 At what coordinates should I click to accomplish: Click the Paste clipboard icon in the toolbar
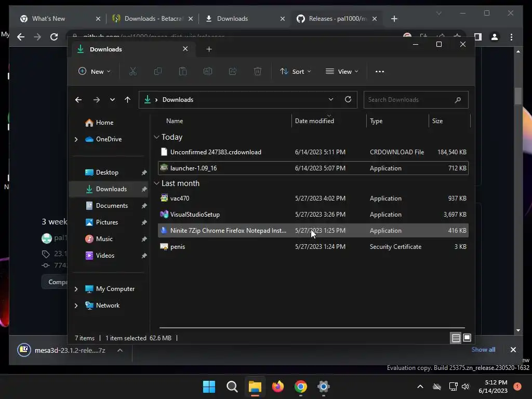[183, 71]
